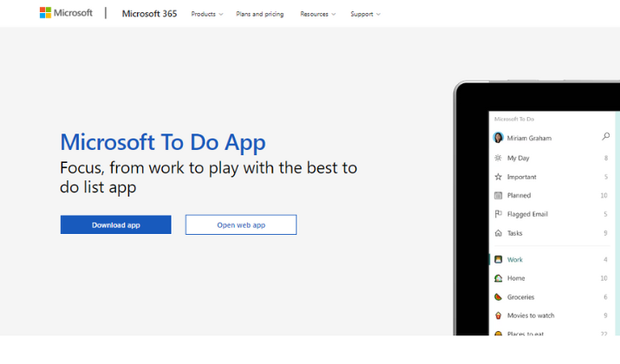Open the Home list label

pos(516,278)
